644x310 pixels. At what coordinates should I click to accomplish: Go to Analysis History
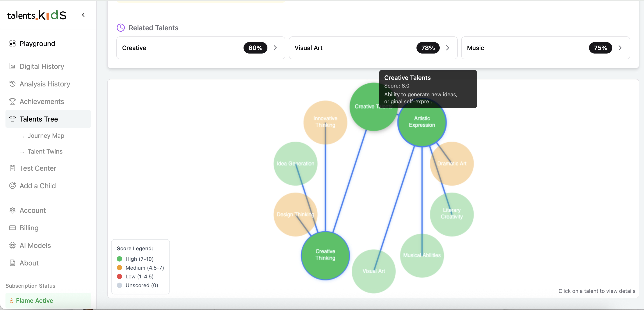point(48,84)
